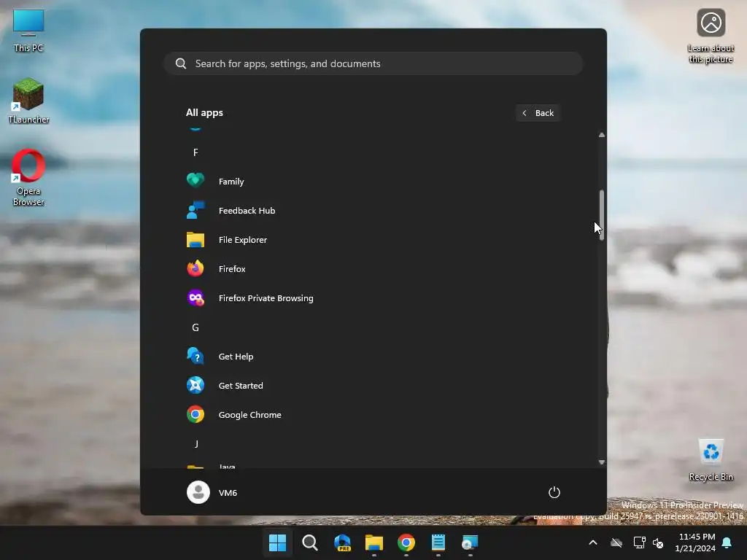Open Edge PRE icon on taskbar

[x=342, y=542]
